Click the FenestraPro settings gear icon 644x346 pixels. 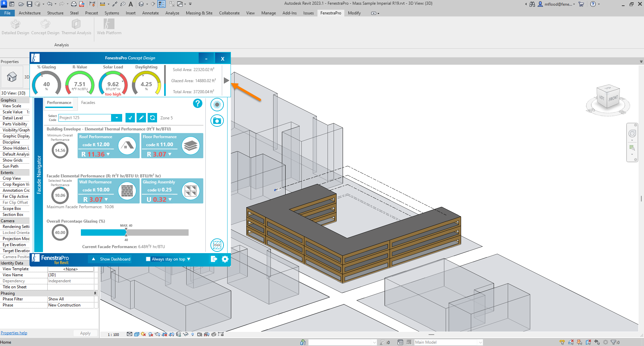[x=225, y=259]
